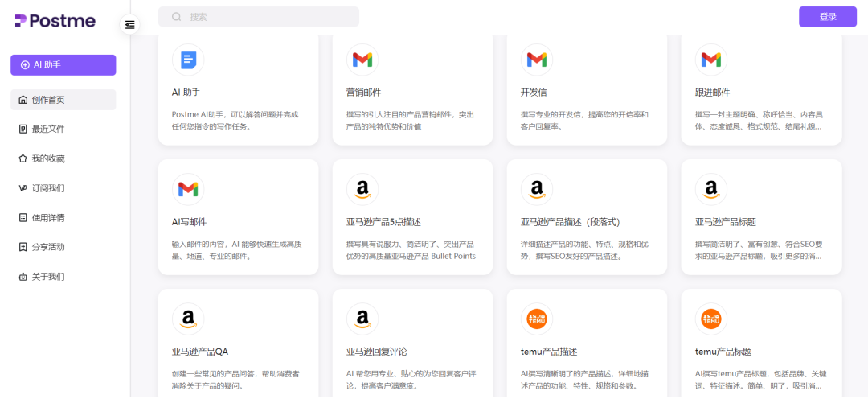Image resolution: width=868 pixels, height=399 pixels.
Task: Open the 营销邮件 card title
Action: tap(364, 93)
